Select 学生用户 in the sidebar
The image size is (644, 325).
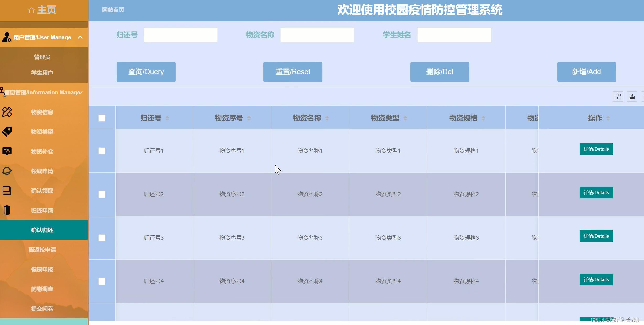tap(42, 73)
